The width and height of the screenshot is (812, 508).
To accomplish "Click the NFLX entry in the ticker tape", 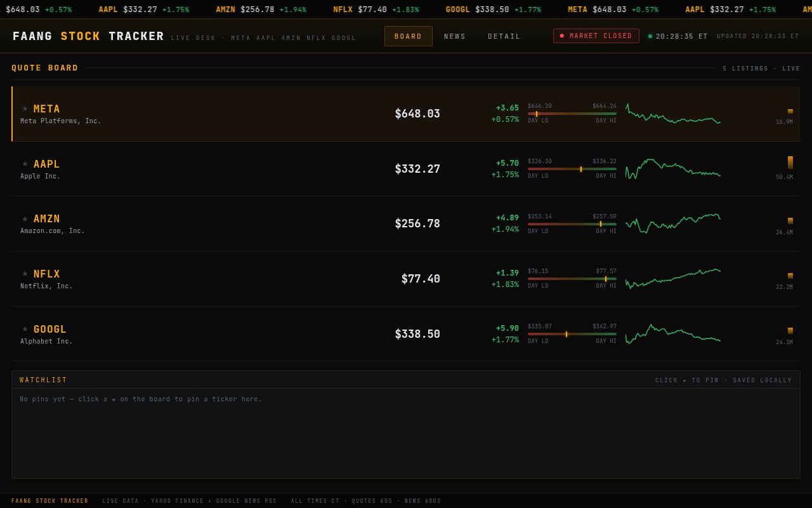I will [x=376, y=10].
